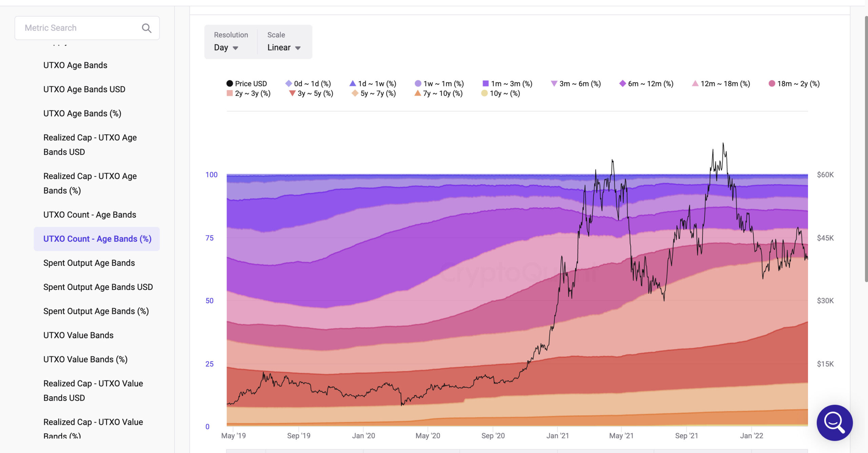The height and width of the screenshot is (453, 868).
Task: Toggle the 12m ~ 18m (%) legend series
Action: (721, 83)
